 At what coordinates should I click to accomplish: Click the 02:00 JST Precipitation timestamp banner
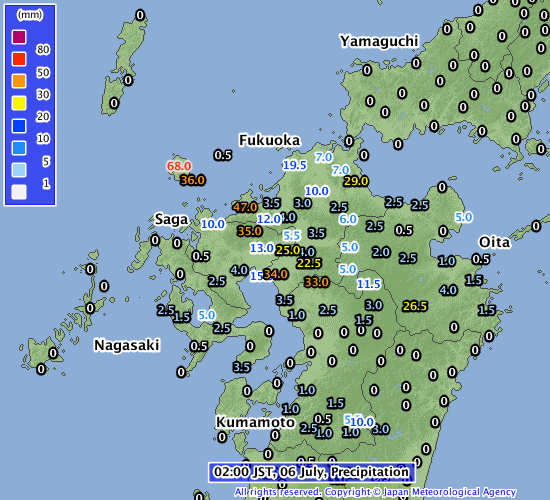click(x=311, y=472)
